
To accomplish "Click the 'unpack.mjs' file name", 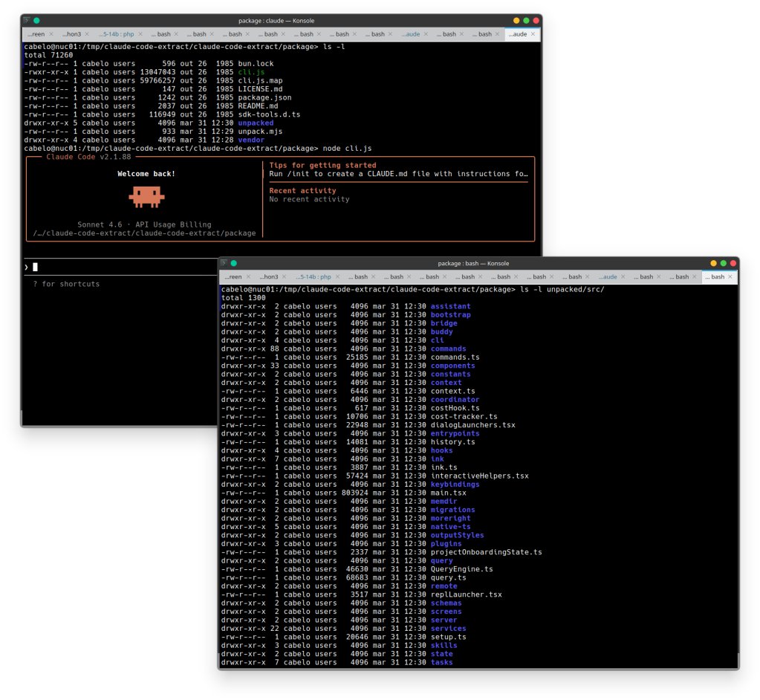I will click(x=260, y=132).
